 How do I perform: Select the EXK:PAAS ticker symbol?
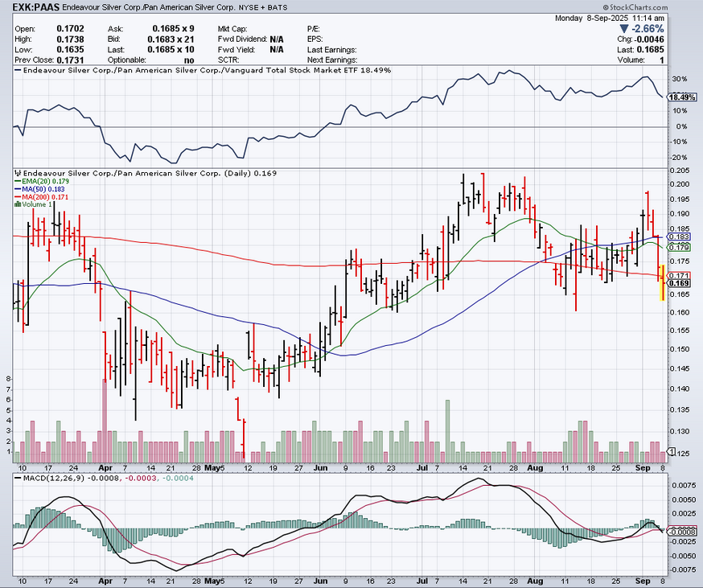coord(36,7)
